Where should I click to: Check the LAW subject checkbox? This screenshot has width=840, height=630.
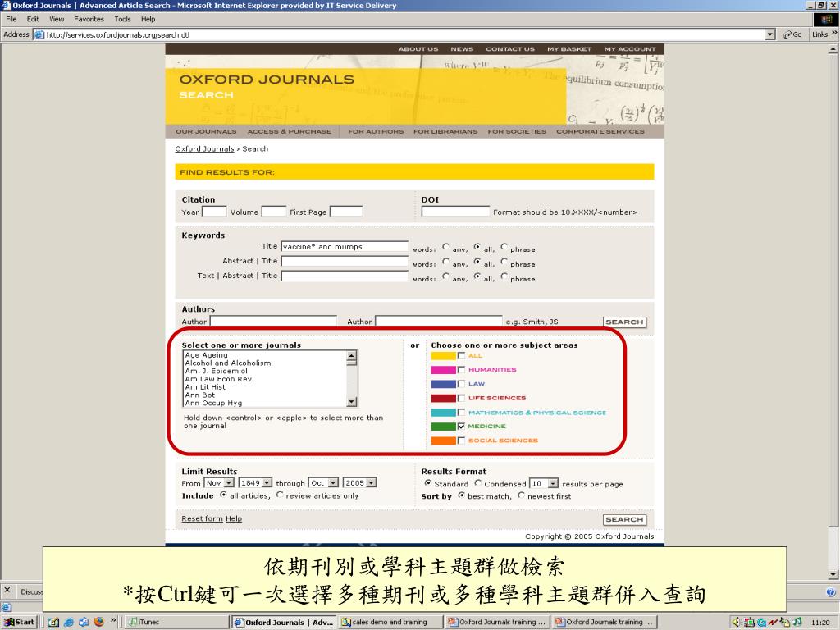point(461,384)
